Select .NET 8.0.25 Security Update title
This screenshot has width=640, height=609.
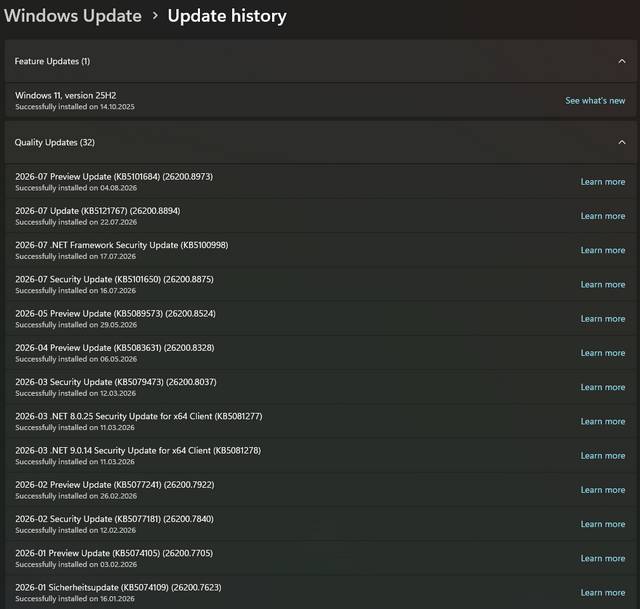[139, 417]
